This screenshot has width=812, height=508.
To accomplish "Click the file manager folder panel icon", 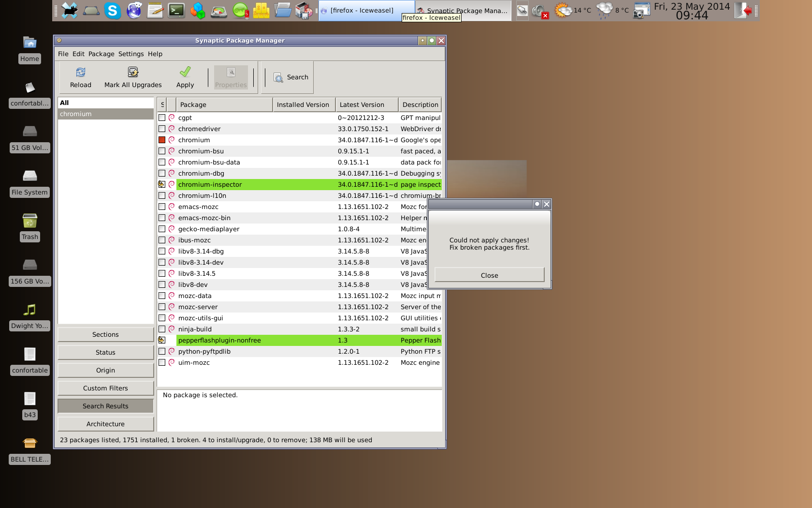I will tap(283, 10).
